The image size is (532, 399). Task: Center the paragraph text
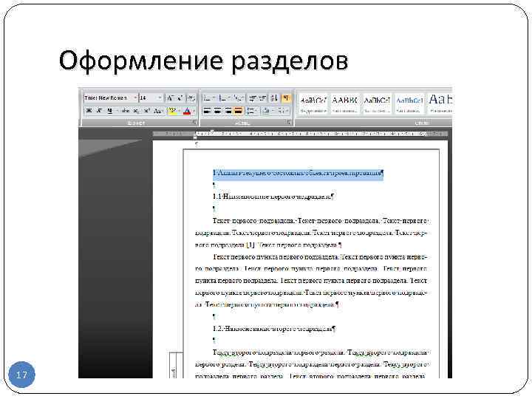point(217,111)
